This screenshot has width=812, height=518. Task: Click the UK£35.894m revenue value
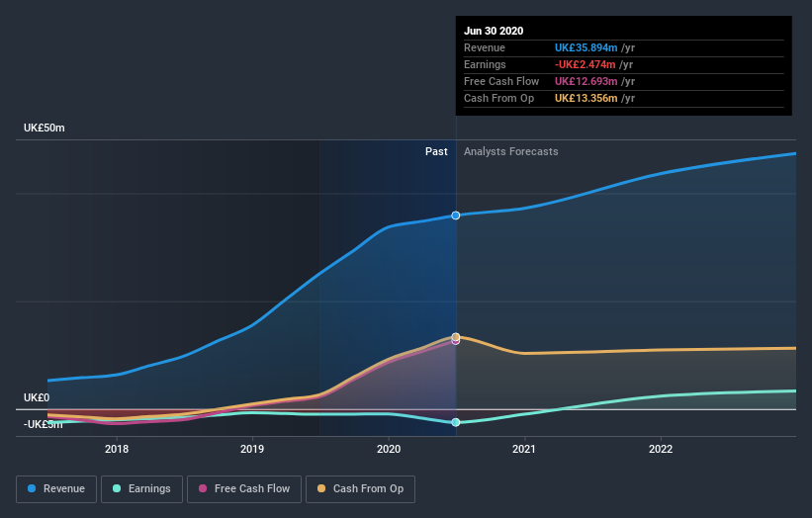pyautogui.click(x=586, y=47)
